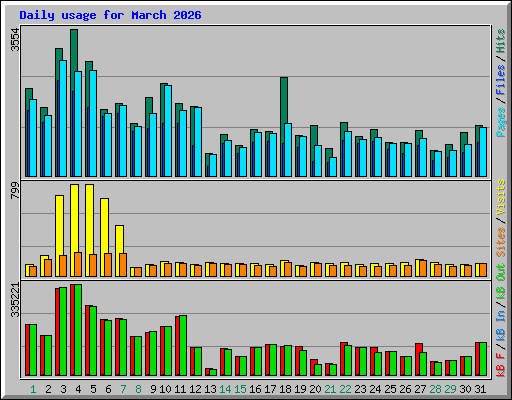The height and width of the screenshot is (400, 512).
Task: Click day 14 on the x-axis
Action: click(x=225, y=389)
